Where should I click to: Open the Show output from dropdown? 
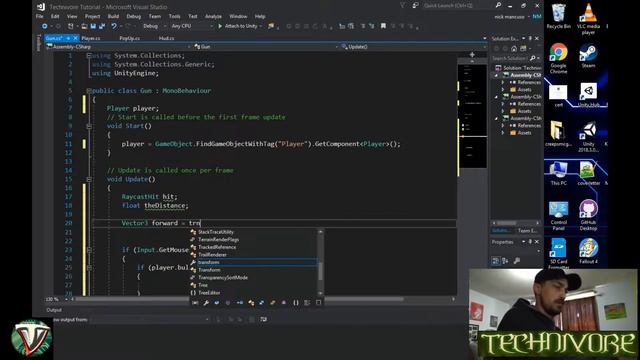point(149,320)
